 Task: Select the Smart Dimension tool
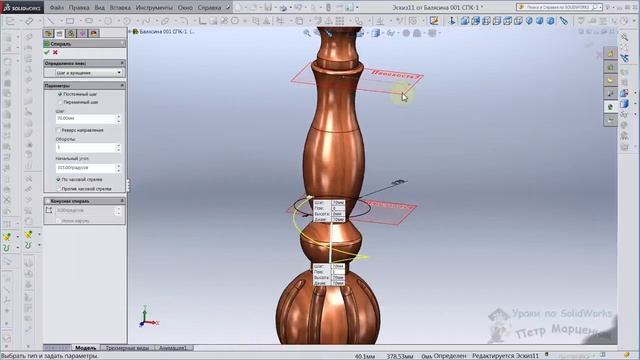tap(29, 21)
